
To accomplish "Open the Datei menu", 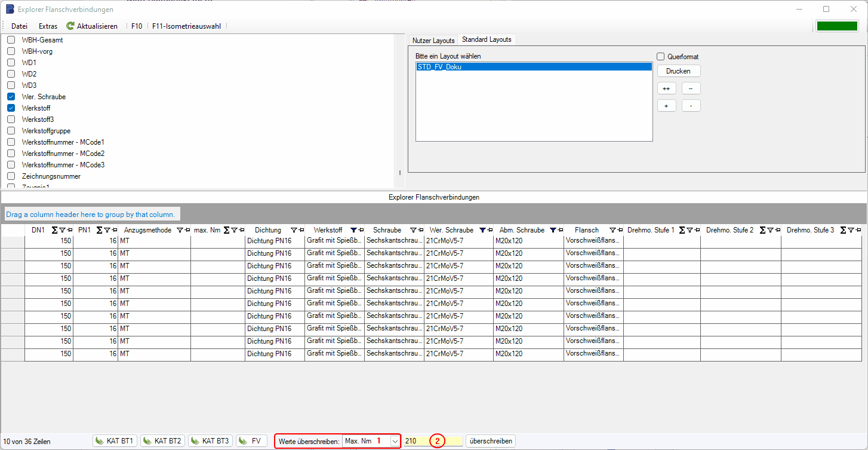I will pos(19,26).
